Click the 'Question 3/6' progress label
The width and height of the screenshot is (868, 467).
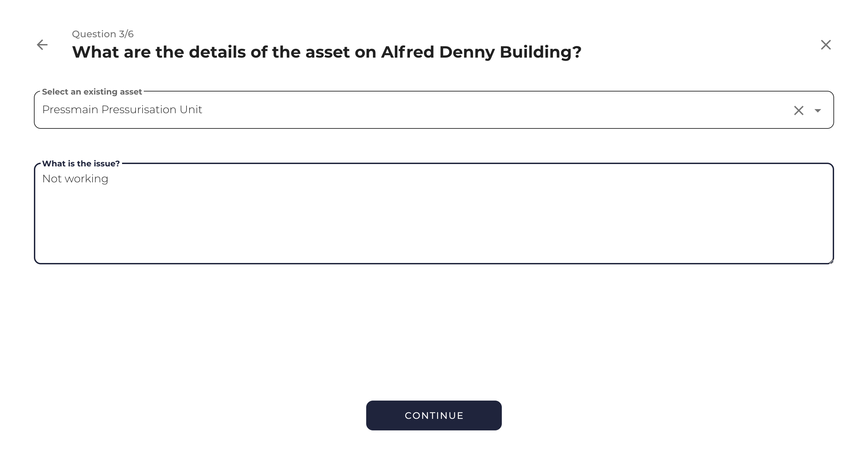(103, 34)
